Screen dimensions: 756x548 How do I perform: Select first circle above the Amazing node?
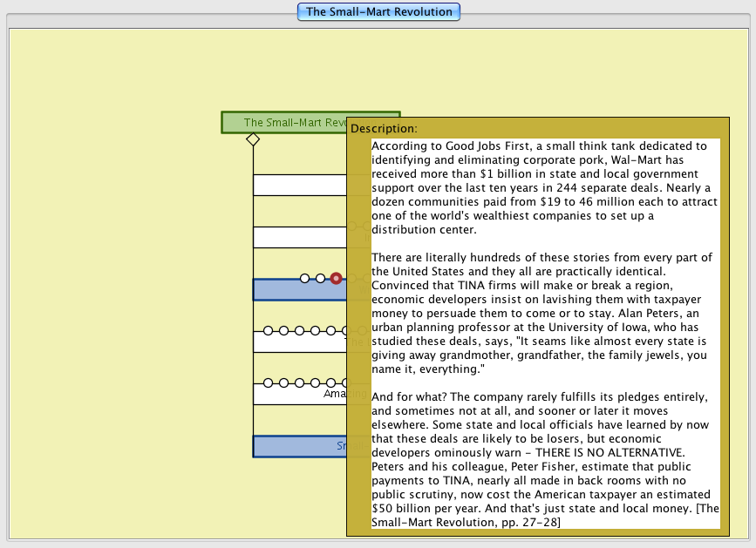269,382
